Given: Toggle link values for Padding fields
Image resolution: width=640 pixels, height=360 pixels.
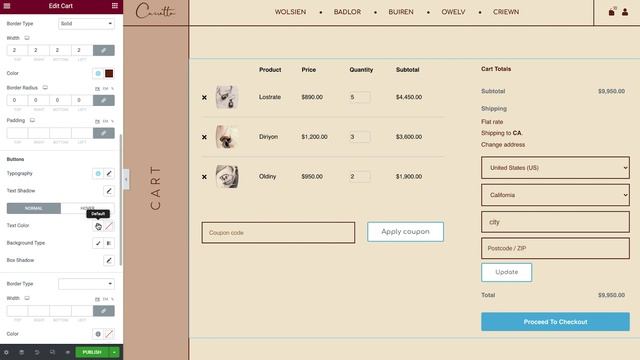Looking at the screenshot, I should (x=104, y=133).
